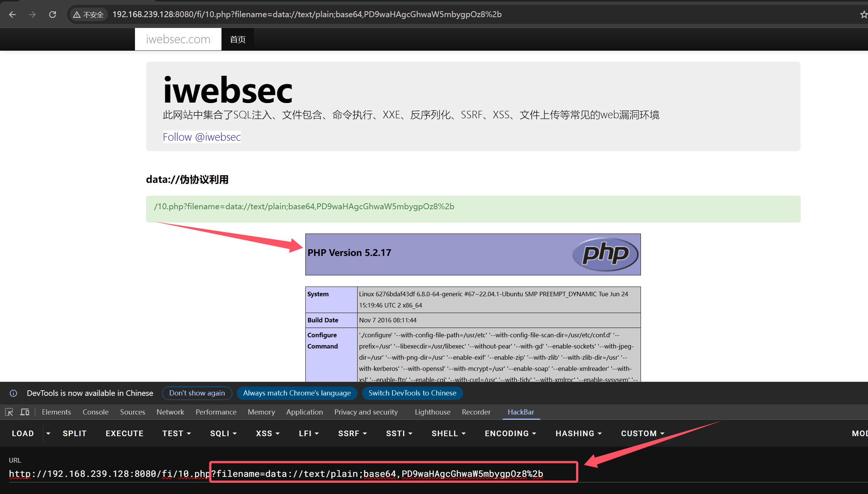Follow the @iwebsec link
868x494 pixels.
(201, 137)
